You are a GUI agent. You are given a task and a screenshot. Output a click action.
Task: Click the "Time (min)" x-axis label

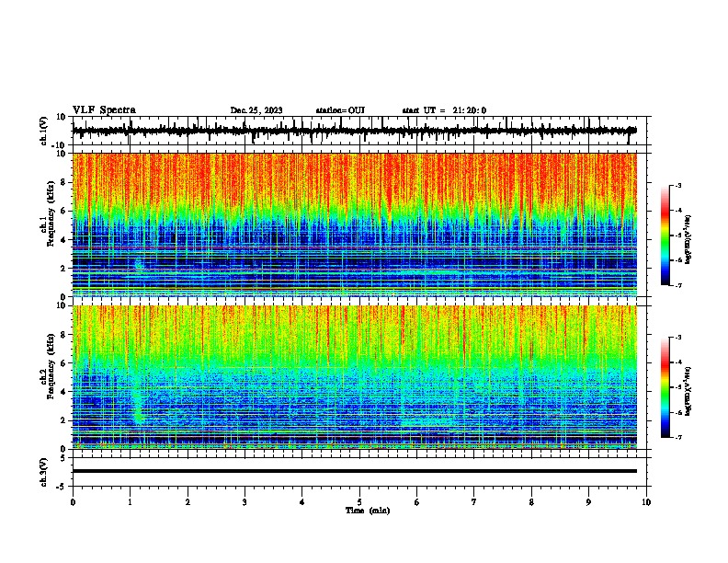[368, 511]
